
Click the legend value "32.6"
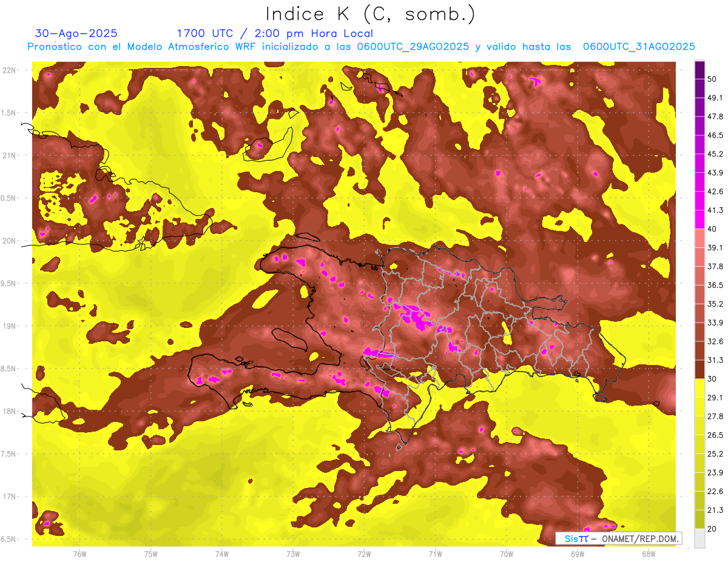click(x=715, y=341)
